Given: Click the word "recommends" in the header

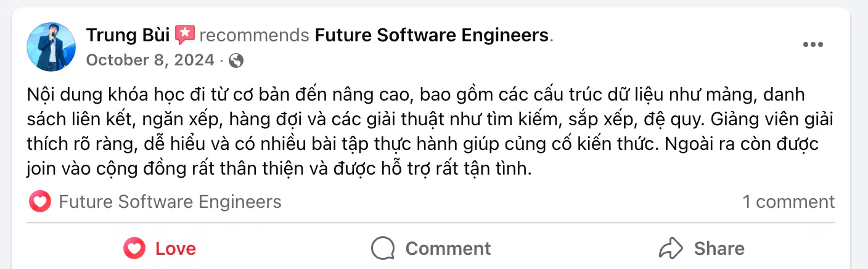Looking at the screenshot, I should pyautogui.click(x=254, y=35).
